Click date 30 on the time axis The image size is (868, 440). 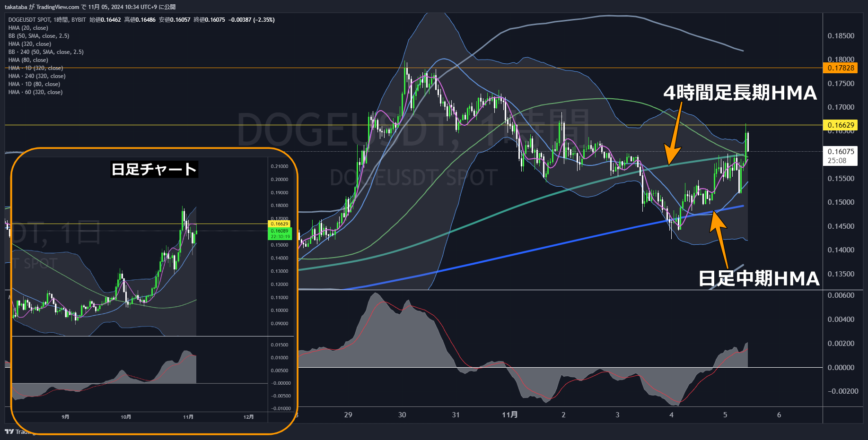tap(402, 415)
